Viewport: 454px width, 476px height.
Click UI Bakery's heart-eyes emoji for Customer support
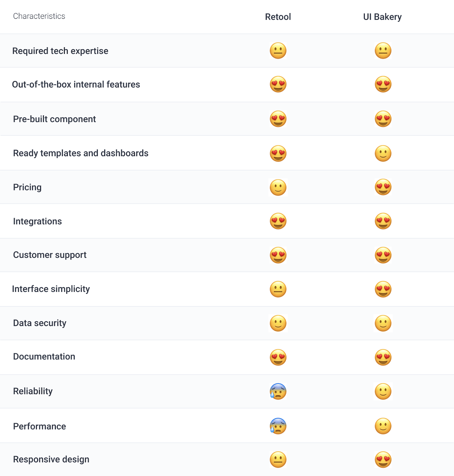tap(383, 255)
